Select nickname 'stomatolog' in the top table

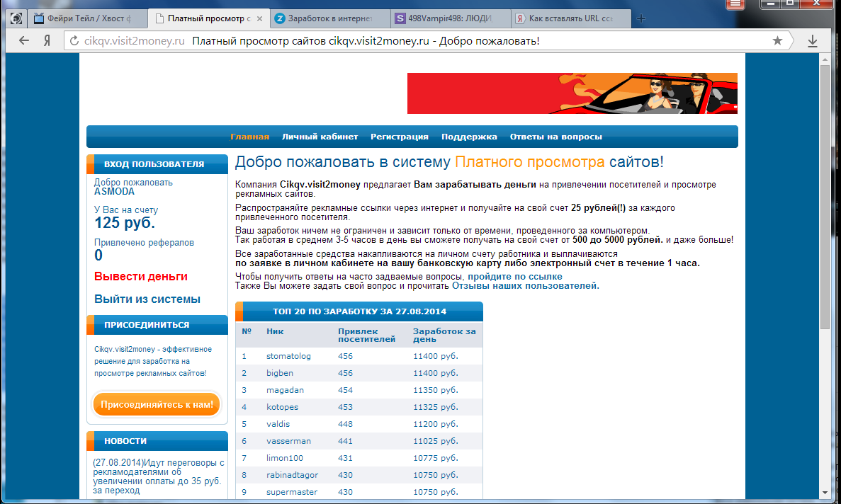[x=288, y=356]
